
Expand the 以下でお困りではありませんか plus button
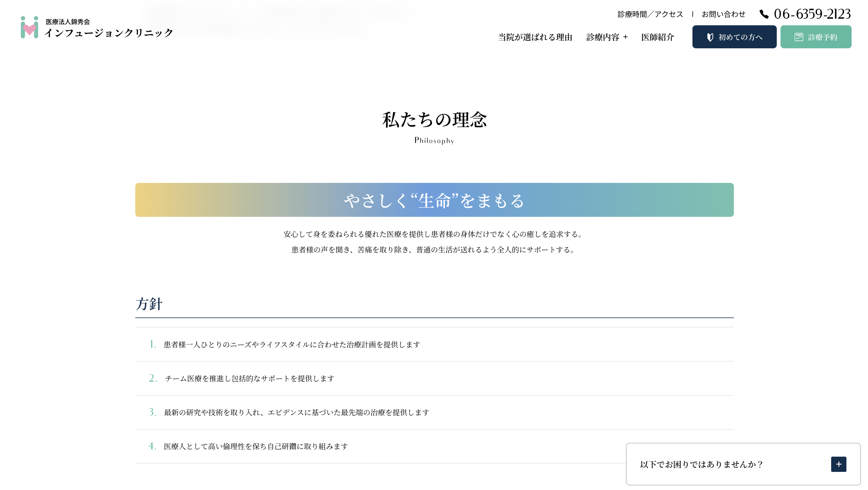click(838, 464)
